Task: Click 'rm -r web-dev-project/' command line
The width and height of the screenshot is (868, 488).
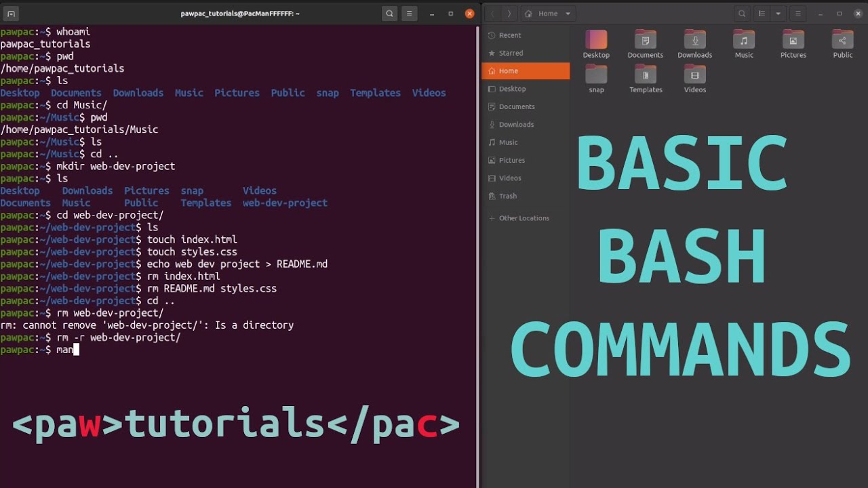Action: (x=90, y=337)
